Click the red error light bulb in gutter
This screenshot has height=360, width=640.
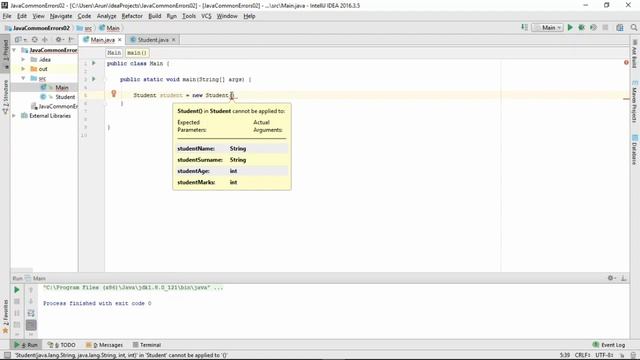click(114, 94)
